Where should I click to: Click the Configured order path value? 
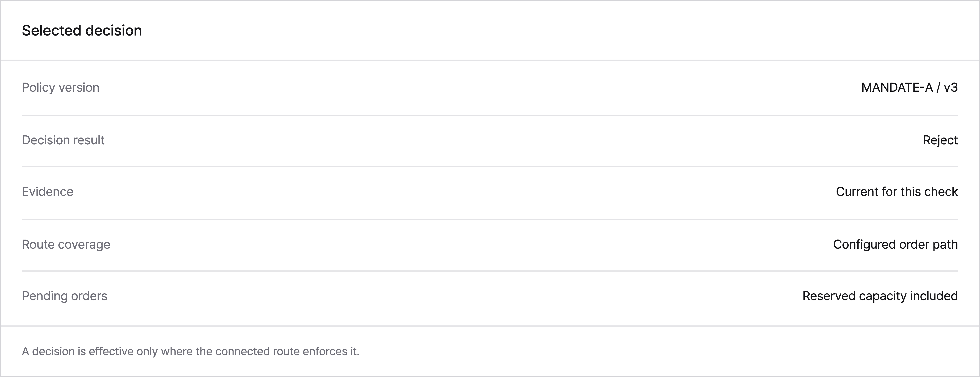click(x=895, y=244)
